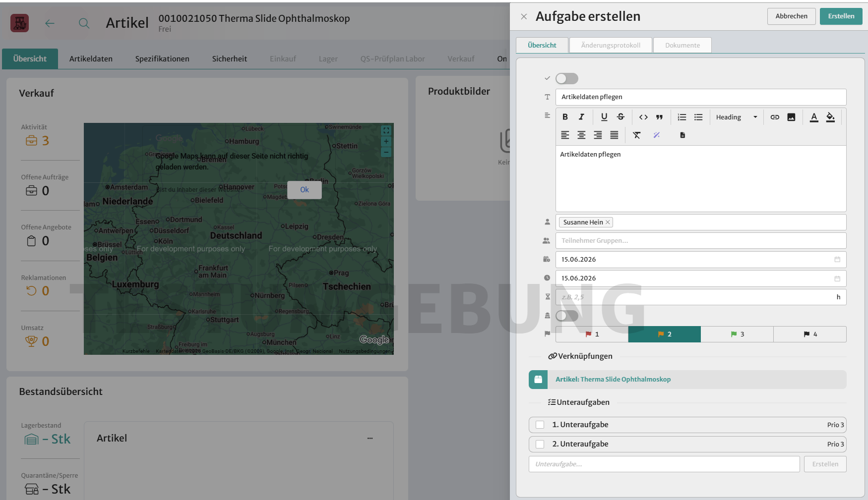Set priority to black flag 4

pos(810,334)
